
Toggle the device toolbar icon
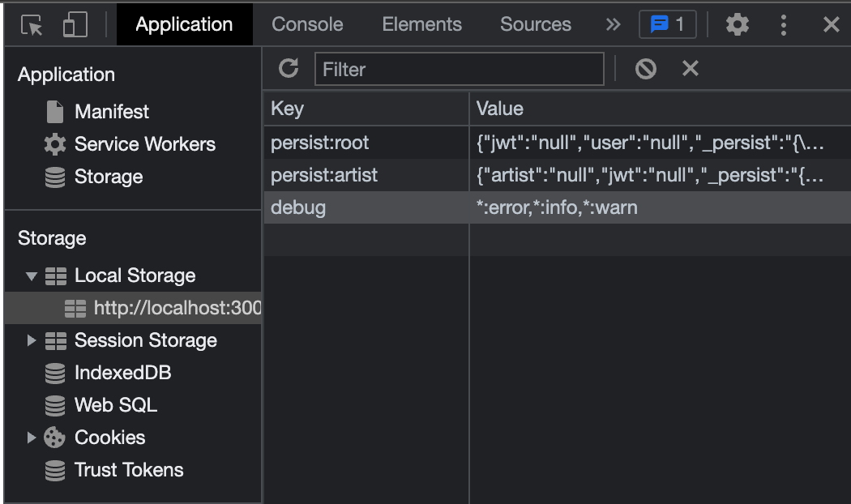[x=75, y=25]
